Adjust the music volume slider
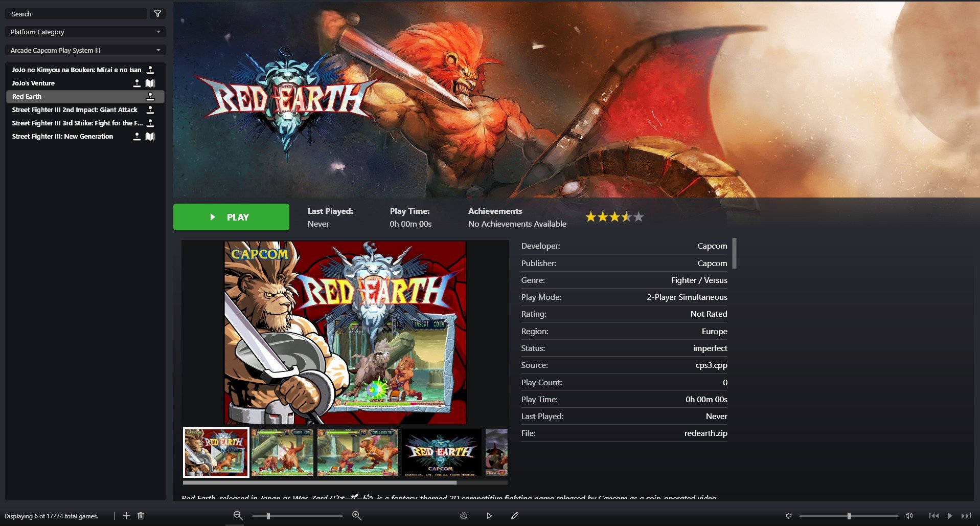The image size is (980, 526). [849, 516]
